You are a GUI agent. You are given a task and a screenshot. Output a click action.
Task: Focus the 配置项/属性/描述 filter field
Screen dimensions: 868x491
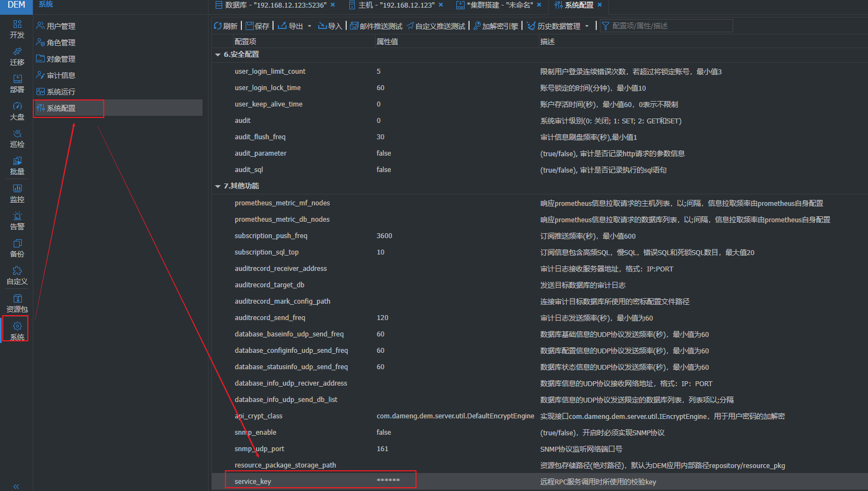666,26
